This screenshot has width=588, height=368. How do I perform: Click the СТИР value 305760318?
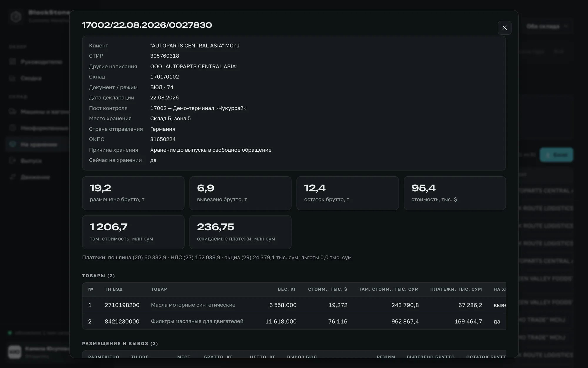(165, 56)
